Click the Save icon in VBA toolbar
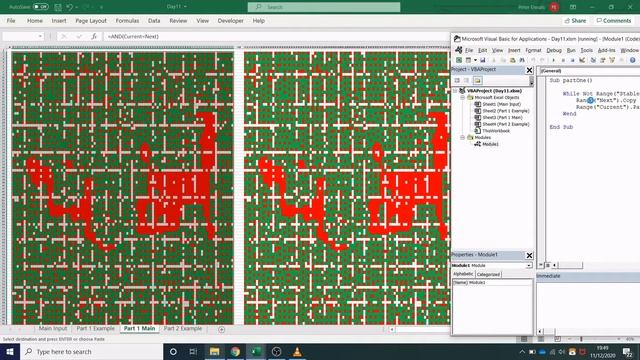Viewport: 640px width, 360px height. coord(482,60)
